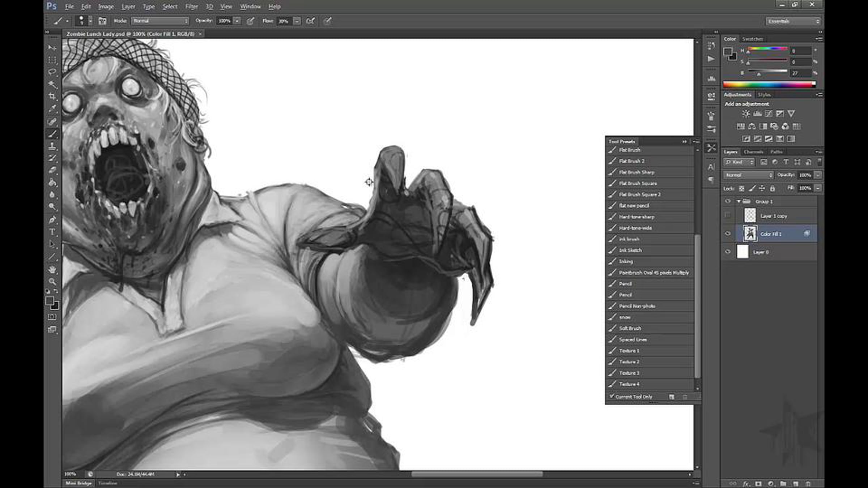Select the Horizontal Type tool

coord(52,232)
